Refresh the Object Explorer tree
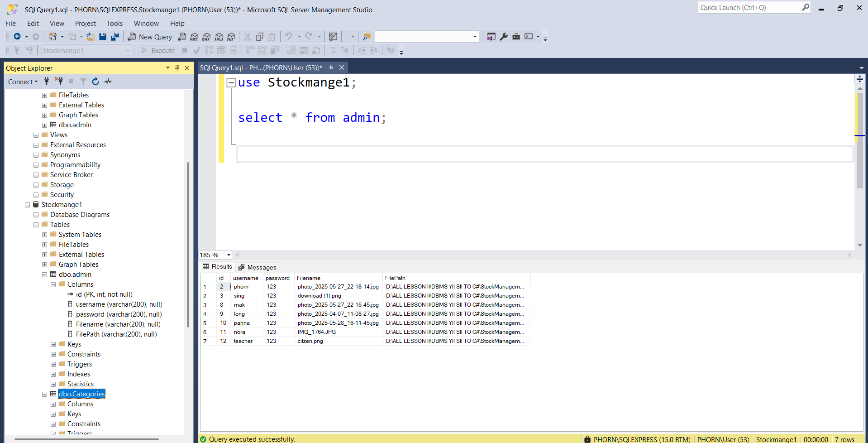This screenshot has width=868, height=443. [x=95, y=82]
